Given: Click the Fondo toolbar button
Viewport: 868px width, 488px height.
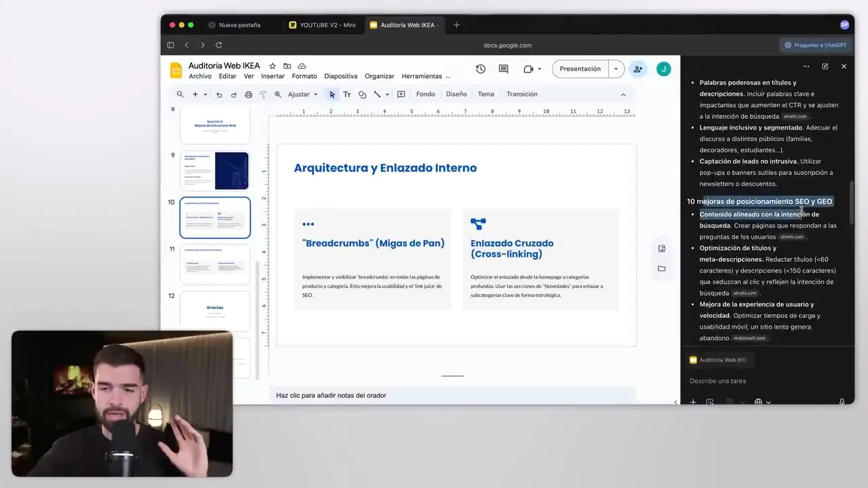Looking at the screenshot, I should coord(425,94).
